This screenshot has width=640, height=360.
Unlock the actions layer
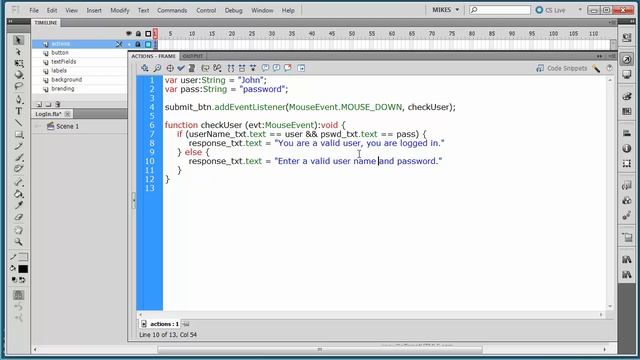(138, 44)
